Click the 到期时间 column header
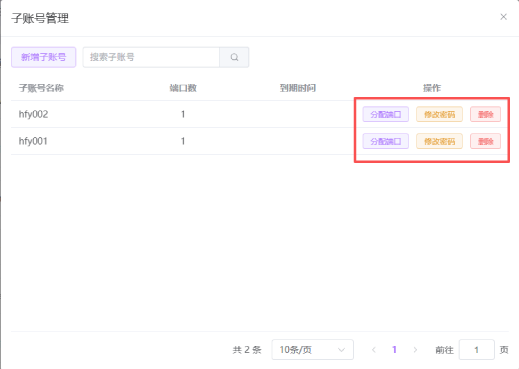Image resolution: width=519 pixels, height=369 pixels. pyautogui.click(x=298, y=88)
